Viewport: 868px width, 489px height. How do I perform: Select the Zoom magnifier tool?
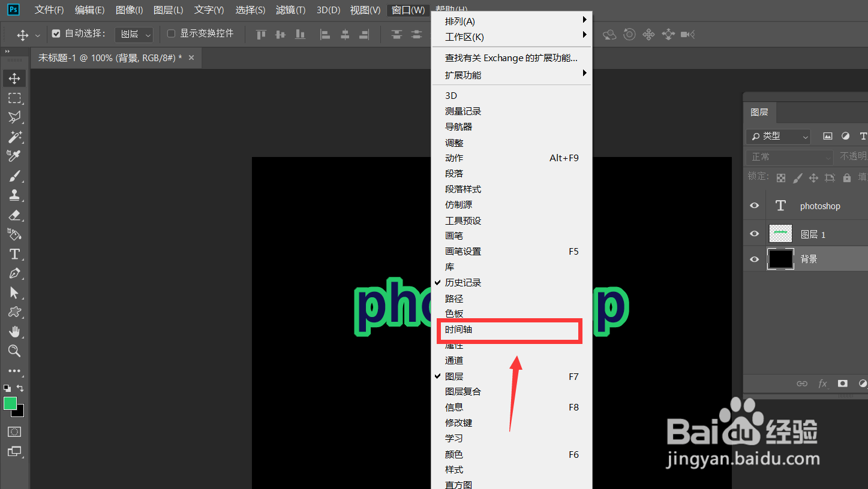pos(14,351)
